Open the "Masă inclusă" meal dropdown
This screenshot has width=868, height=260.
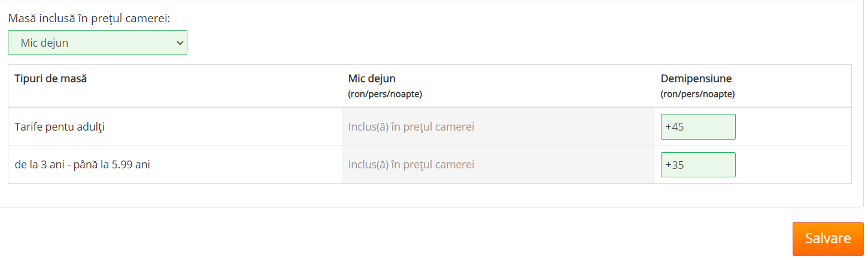(97, 43)
